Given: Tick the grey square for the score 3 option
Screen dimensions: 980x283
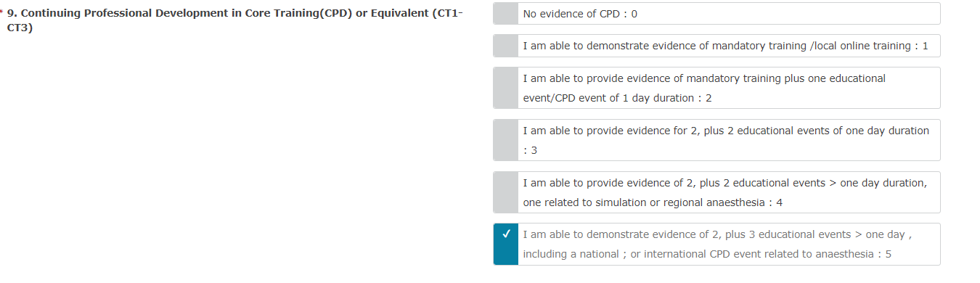Looking at the screenshot, I should click(505, 140).
